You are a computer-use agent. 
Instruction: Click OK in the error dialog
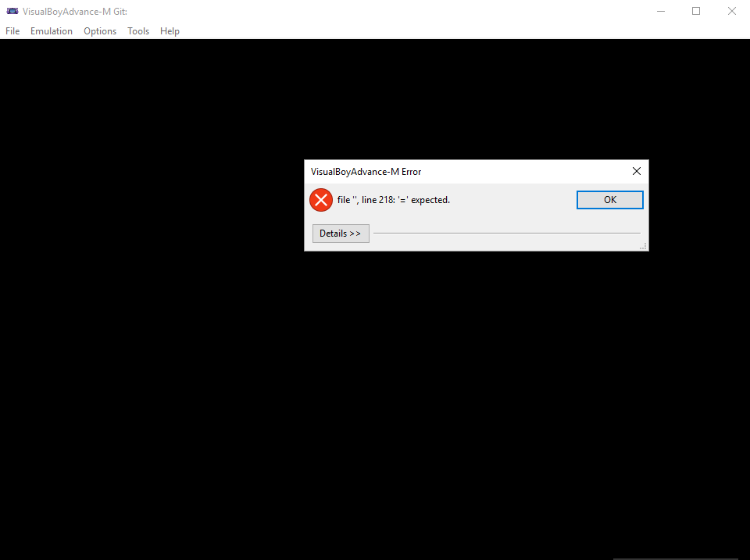click(610, 200)
